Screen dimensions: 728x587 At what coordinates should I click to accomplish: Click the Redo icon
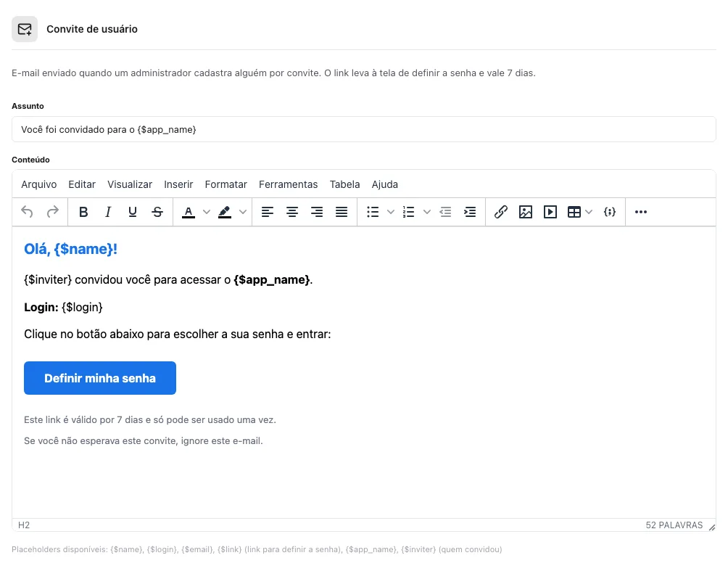tap(52, 212)
